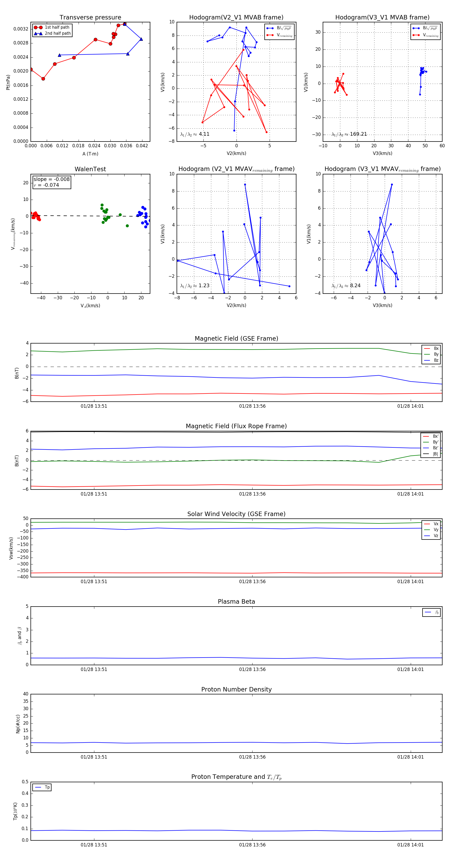Click the 'Pt(nPa)' axis label
This screenshot has height=868, width=473.
pyautogui.click(x=8, y=82)
